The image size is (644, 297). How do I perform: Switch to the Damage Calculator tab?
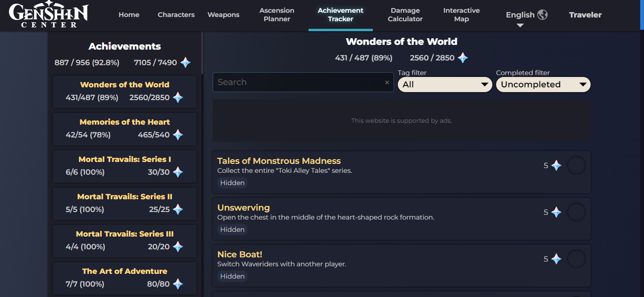405,15
